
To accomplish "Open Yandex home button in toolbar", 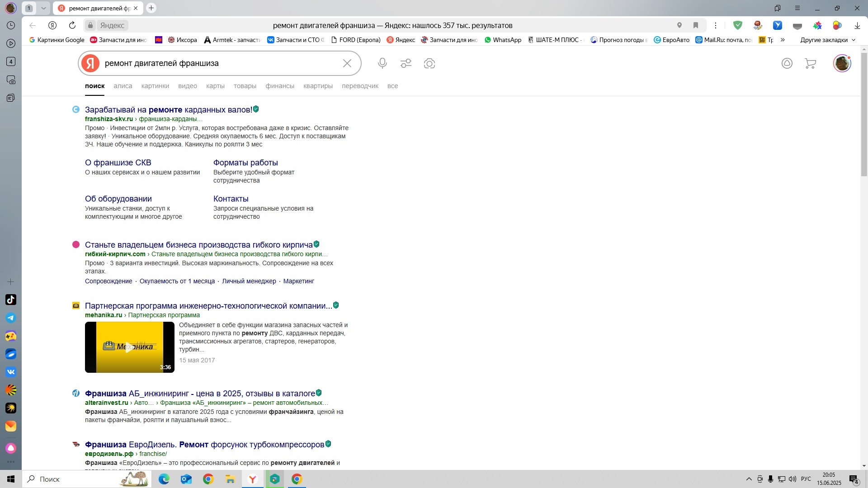I will coord(52,25).
